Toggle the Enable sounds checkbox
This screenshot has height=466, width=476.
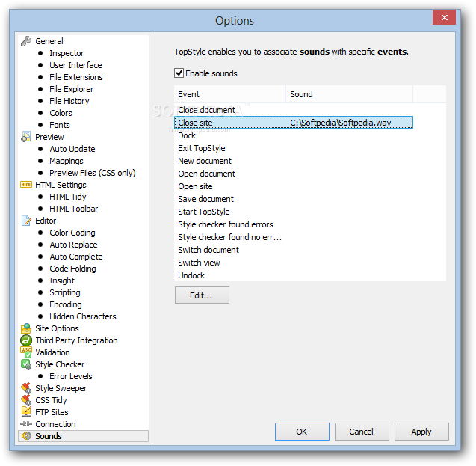[x=179, y=73]
